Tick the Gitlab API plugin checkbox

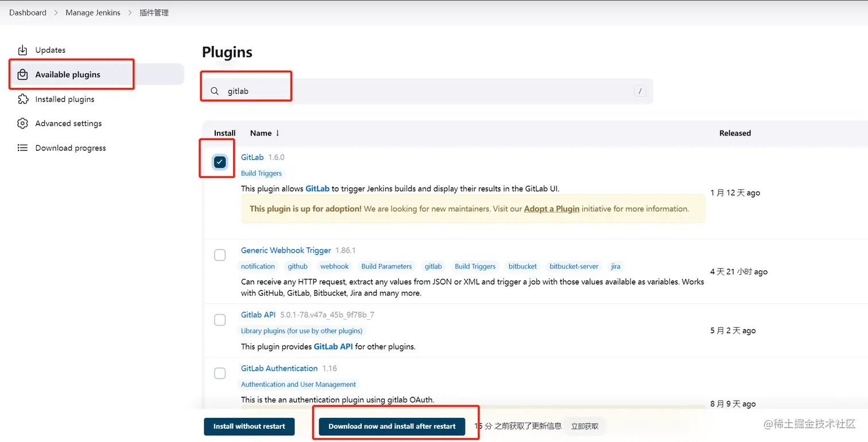pos(220,320)
